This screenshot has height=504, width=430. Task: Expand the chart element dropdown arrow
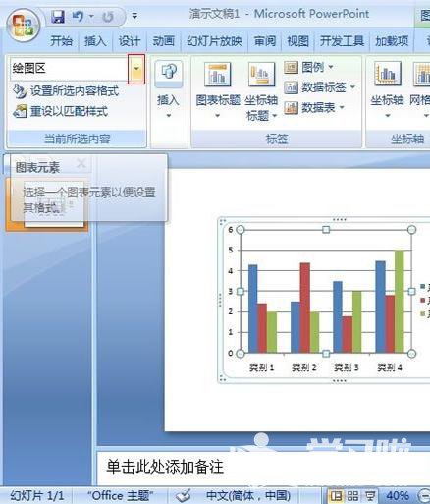coord(136,69)
